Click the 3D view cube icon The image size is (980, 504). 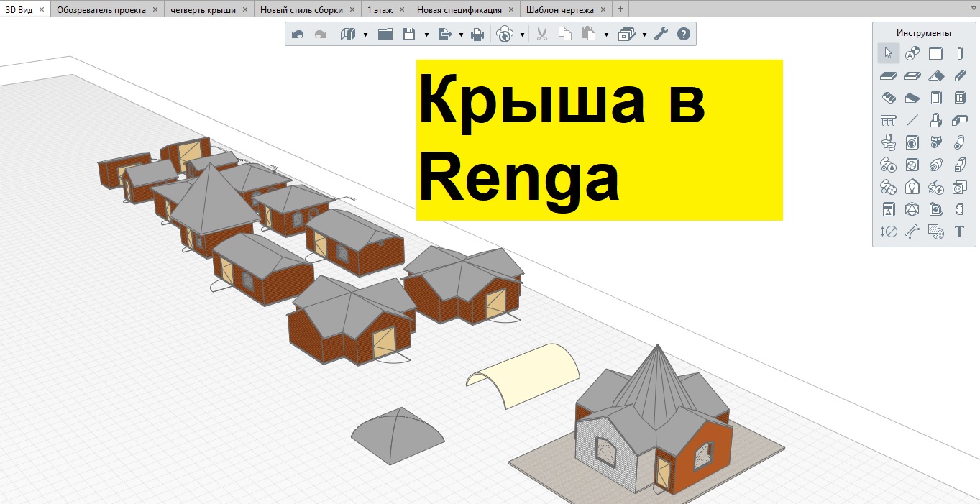[x=348, y=34]
